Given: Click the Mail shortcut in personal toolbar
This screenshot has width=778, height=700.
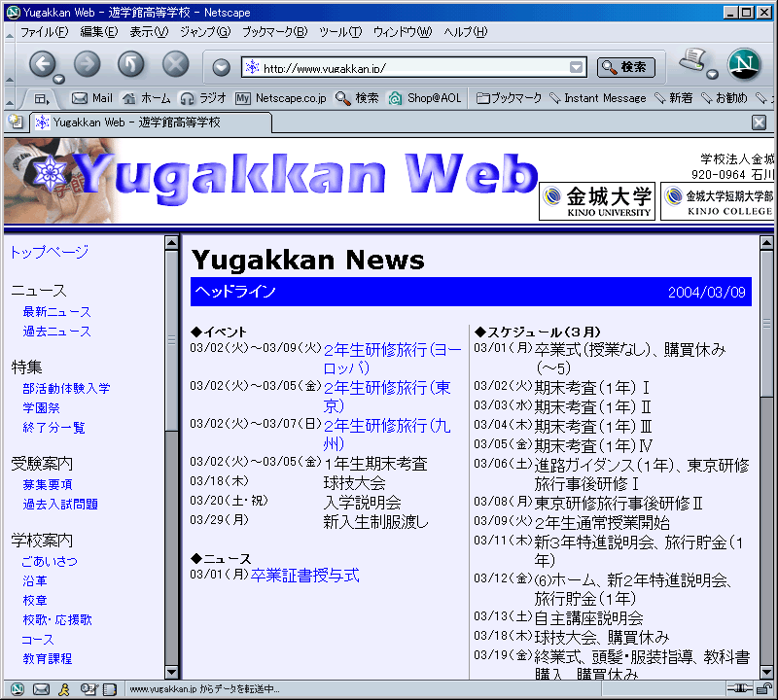Looking at the screenshot, I should tap(92, 98).
